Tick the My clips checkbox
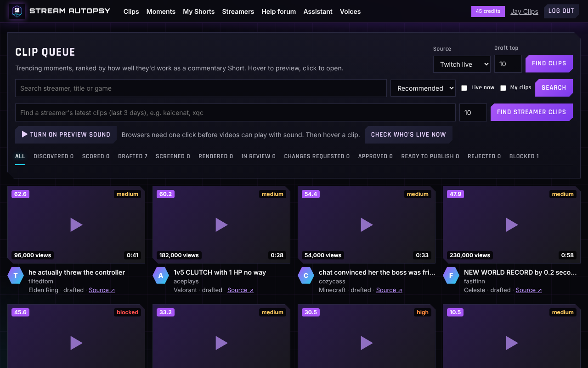This screenshot has width=588, height=368. click(503, 88)
